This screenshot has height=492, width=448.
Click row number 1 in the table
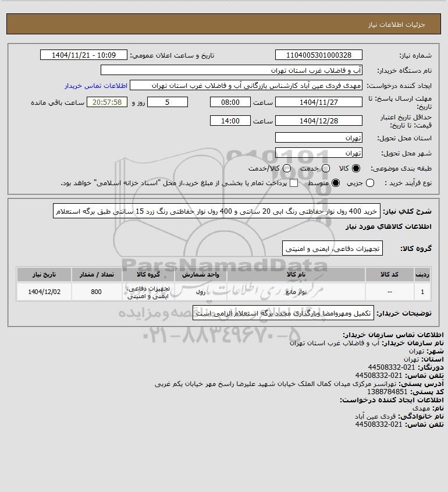[x=422, y=292]
